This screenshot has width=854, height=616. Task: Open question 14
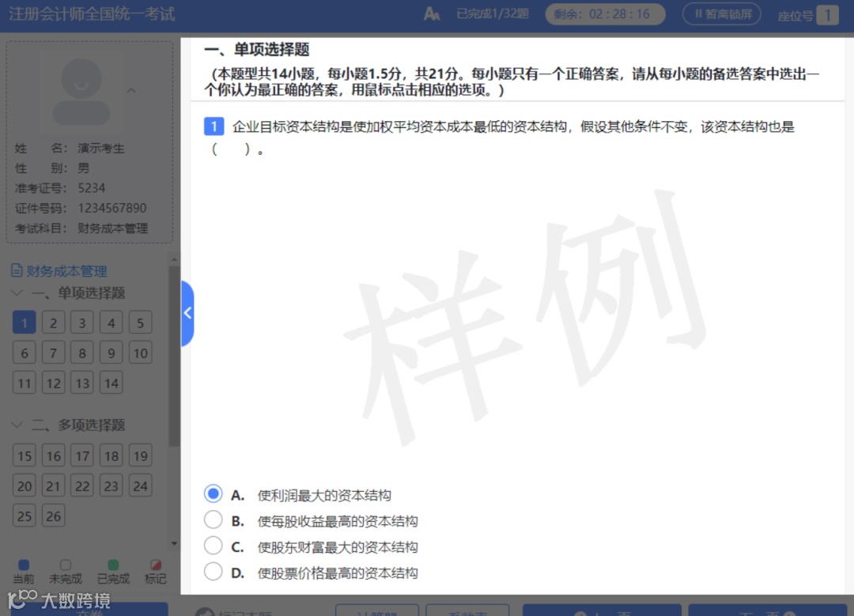pos(111,383)
